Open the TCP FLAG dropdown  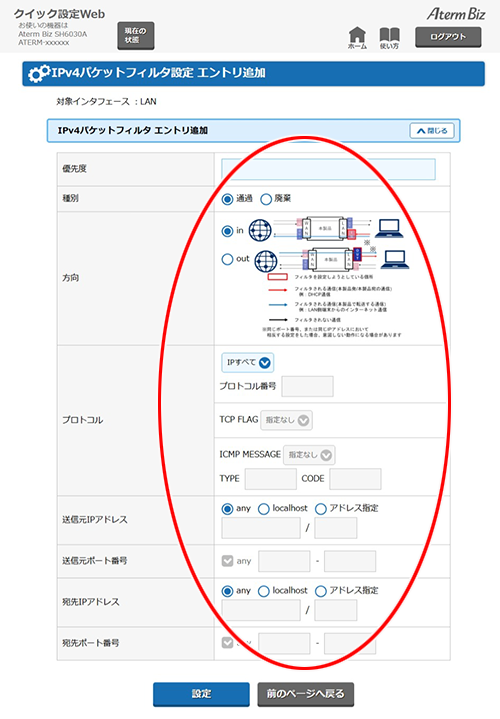point(287,420)
